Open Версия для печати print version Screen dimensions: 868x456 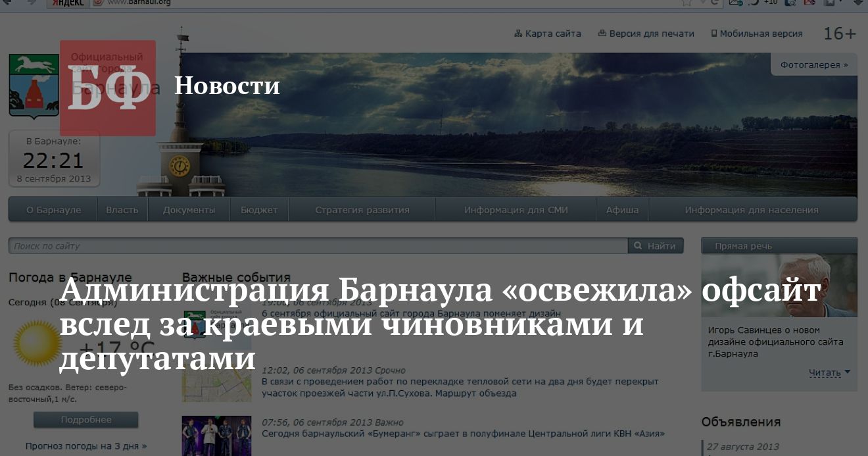646,34
